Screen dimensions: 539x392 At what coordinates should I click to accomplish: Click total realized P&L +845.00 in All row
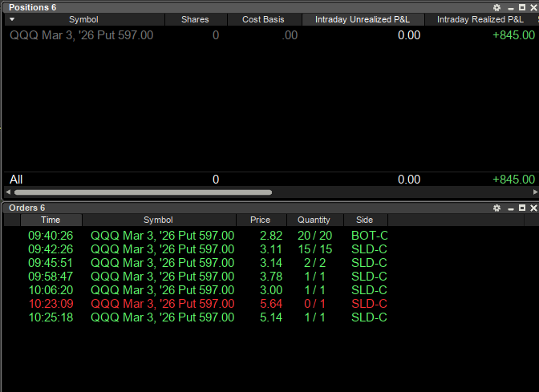(514, 180)
